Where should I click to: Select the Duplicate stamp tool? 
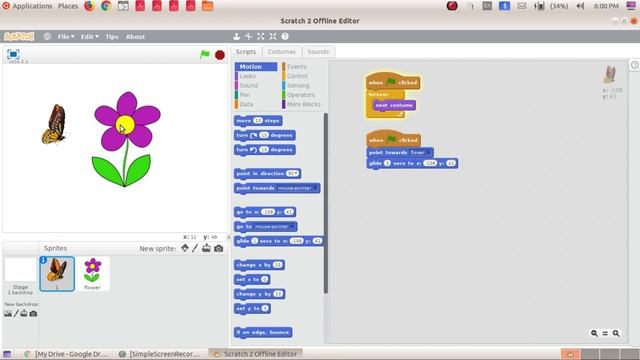(236, 36)
